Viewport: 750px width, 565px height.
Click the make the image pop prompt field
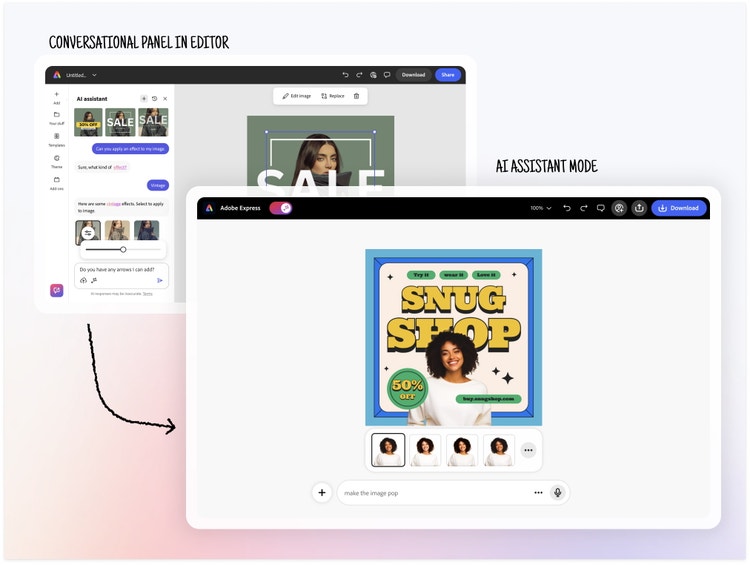435,492
